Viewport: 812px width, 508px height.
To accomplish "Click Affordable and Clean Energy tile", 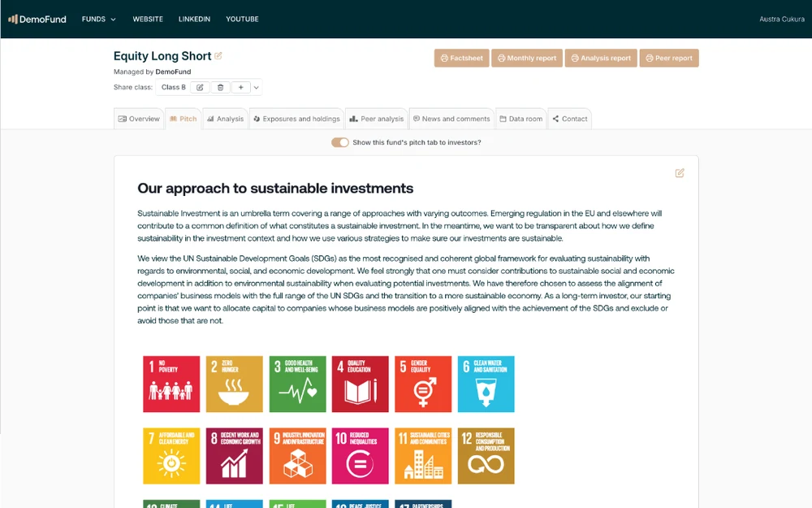I will click(x=171, y=456).
